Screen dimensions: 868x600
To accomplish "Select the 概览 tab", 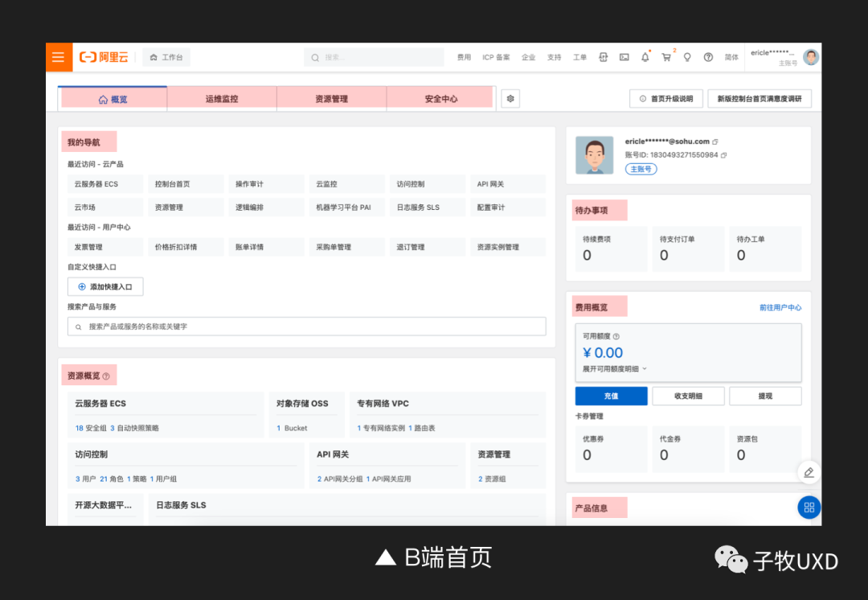I will (x=113, y=99).
